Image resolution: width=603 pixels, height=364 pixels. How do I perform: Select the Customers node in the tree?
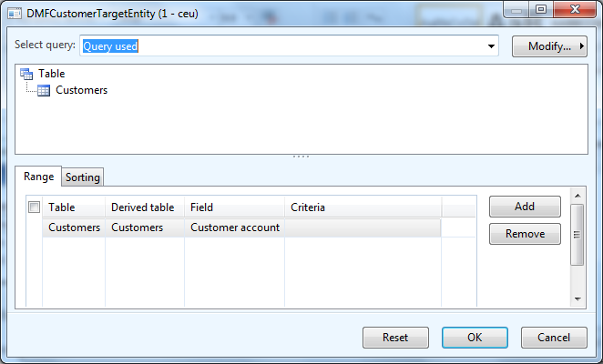click(x=81, y=90)
